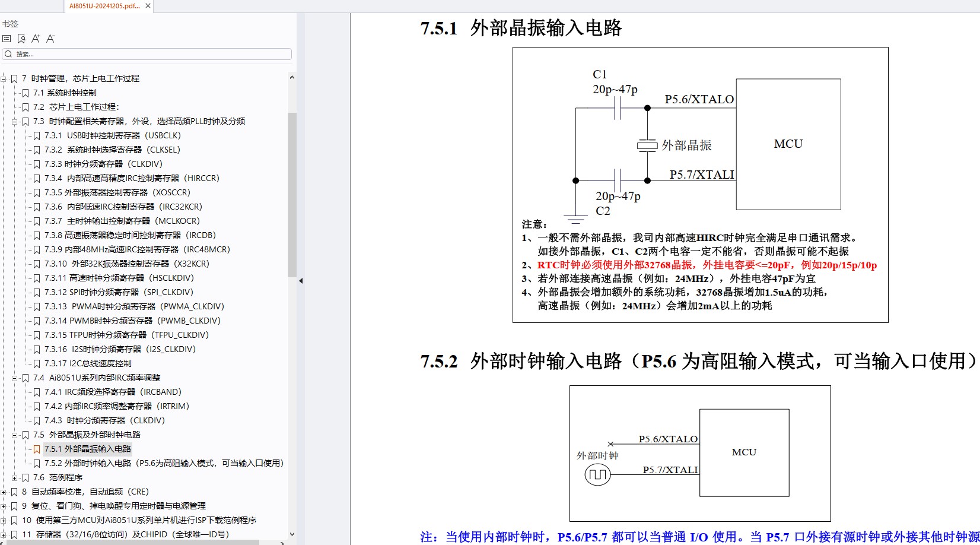Select bookmark 7.5 外部晶振及外部时钟电路
Viewport: 980px width, 545px height.
[x=87, y=435]
